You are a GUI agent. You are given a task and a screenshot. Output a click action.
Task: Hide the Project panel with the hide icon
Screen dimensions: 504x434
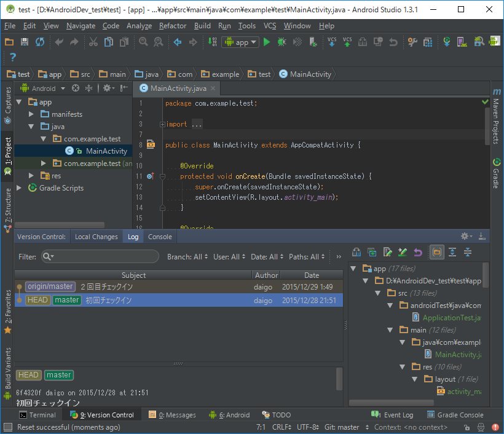tap(124, 88)
